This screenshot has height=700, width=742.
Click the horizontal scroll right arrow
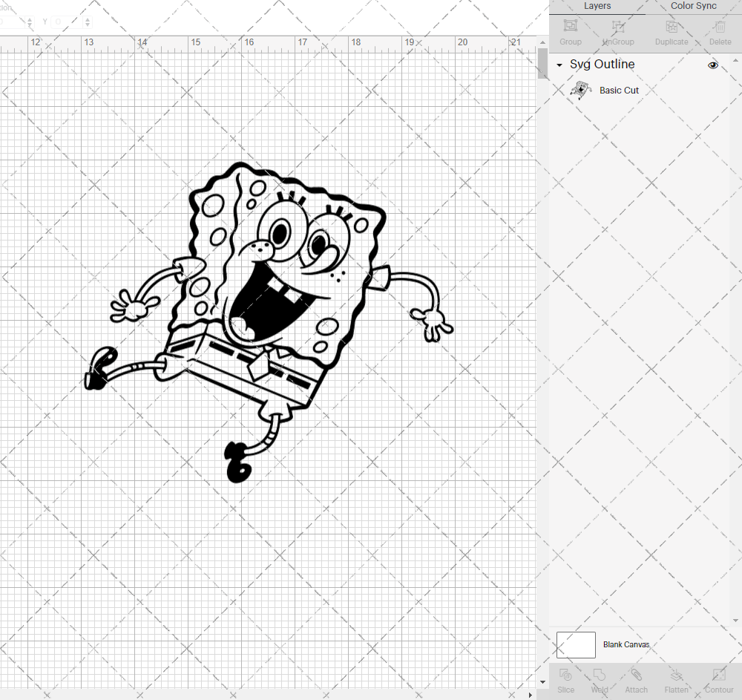(x=530, y=695)
